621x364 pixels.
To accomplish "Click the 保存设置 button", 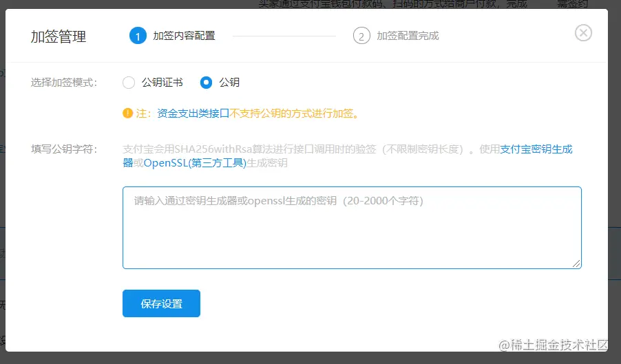I will pos(161,303).
